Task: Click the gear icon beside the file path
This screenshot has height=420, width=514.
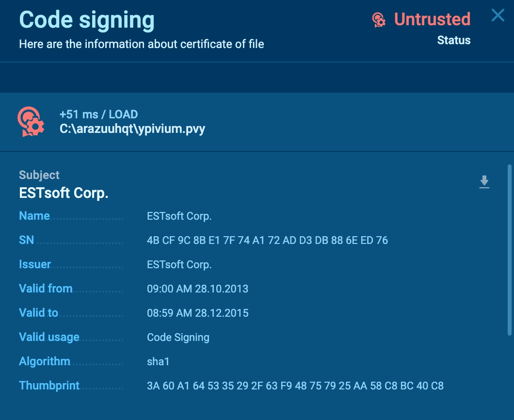Action: [31, 122]
